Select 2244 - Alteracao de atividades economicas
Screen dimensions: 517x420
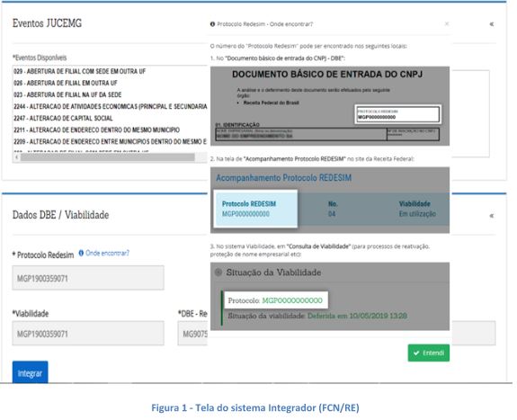110,106
